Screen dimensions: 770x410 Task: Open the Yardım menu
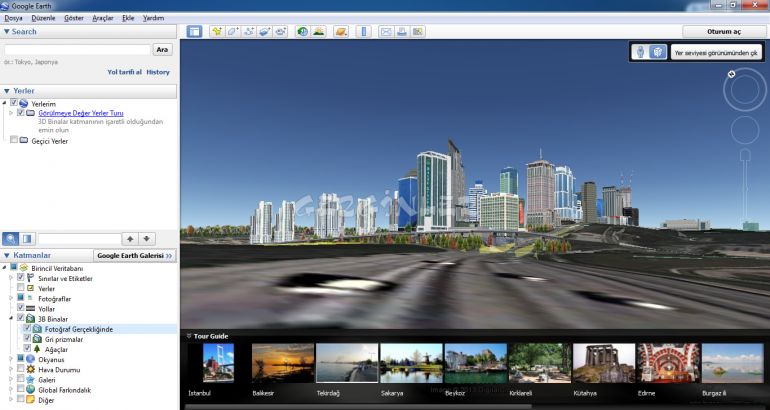pyautogui.click(x=153, y=18)
